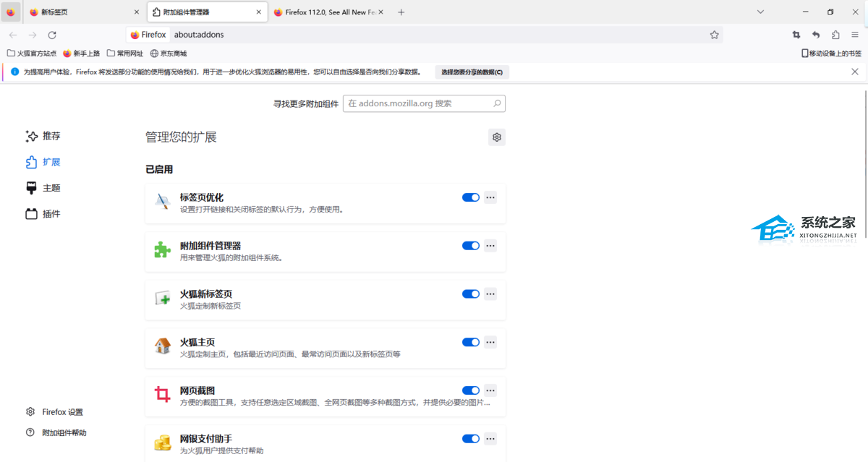This screenshot has width=868, height=462.
Task: Open the 京东商城 bookmark
Action: point(169,54)
